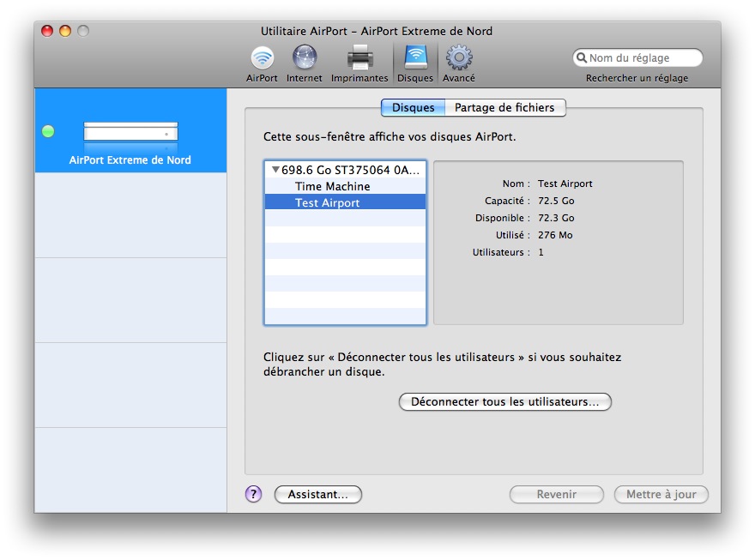Collapse the 698.6 Go ST375064 disk row

point(275,169)
